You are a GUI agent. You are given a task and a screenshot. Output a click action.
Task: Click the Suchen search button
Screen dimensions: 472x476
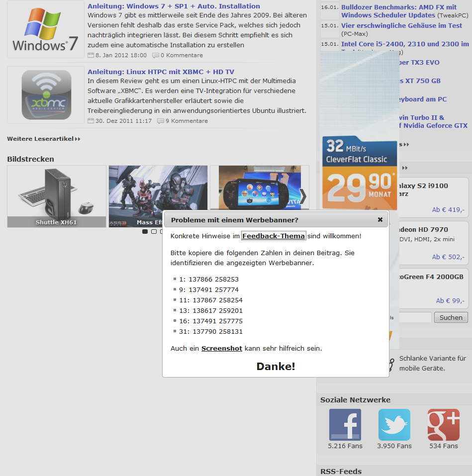pos(451,317)
